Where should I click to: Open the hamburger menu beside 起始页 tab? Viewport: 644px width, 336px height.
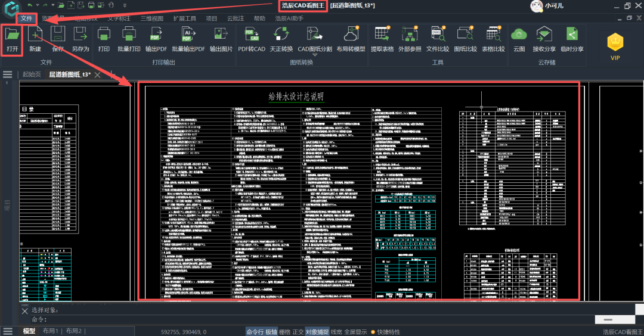coord(8,74)
